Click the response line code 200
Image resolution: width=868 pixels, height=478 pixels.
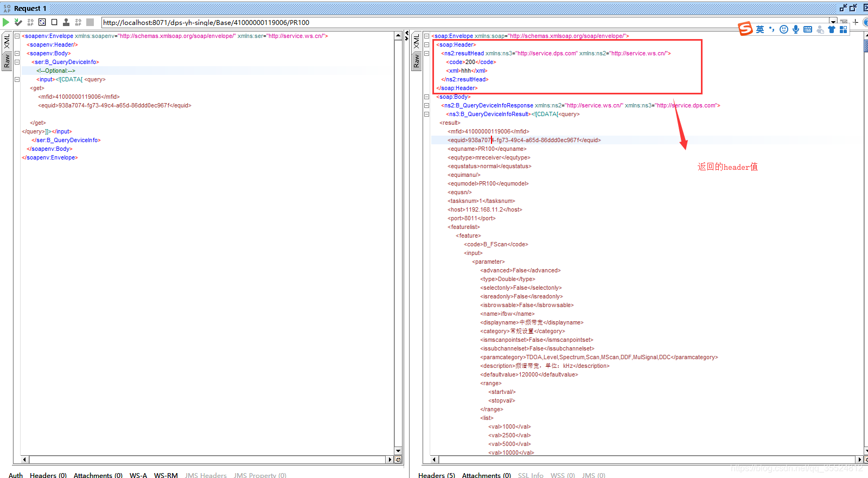click(471, 62)
